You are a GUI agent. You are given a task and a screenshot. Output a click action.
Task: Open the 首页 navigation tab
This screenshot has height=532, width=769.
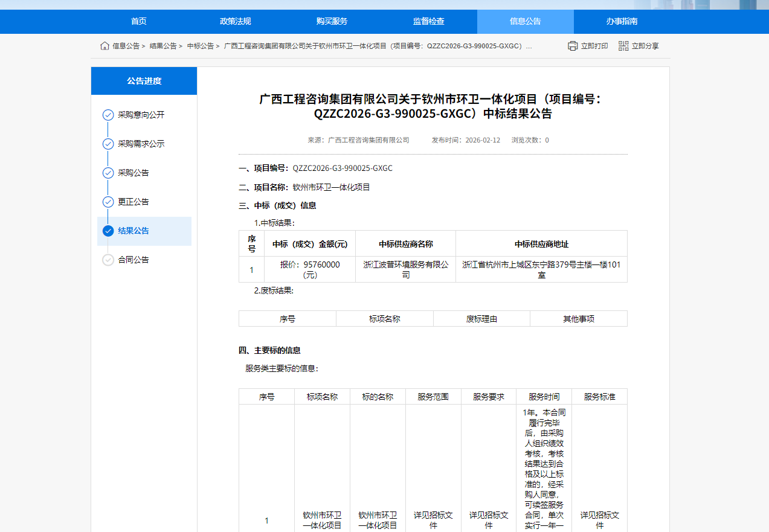[x=139, y=22]
